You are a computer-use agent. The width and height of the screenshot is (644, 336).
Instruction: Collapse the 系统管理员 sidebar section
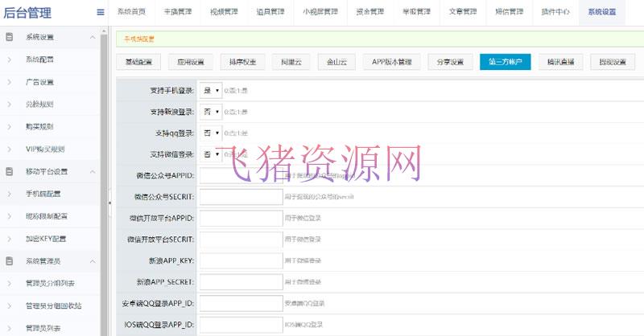pyautogui.click(x=93, y=260)
